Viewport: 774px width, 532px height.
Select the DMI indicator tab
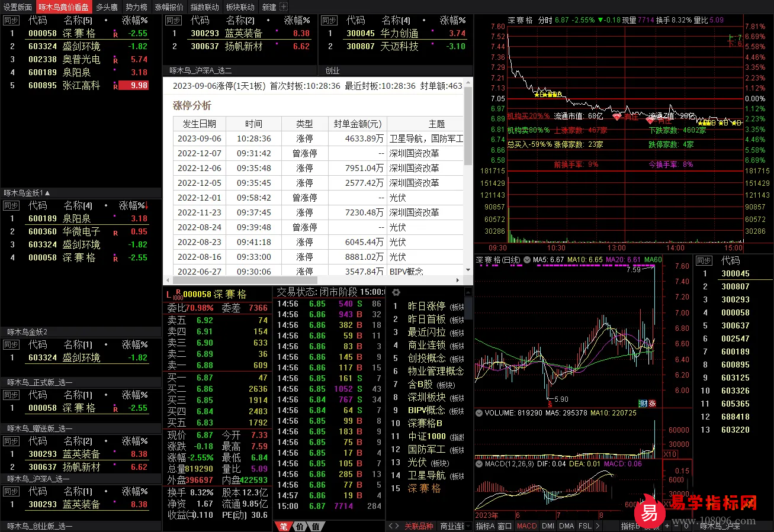pyautogui.click(x=548, y=526)
